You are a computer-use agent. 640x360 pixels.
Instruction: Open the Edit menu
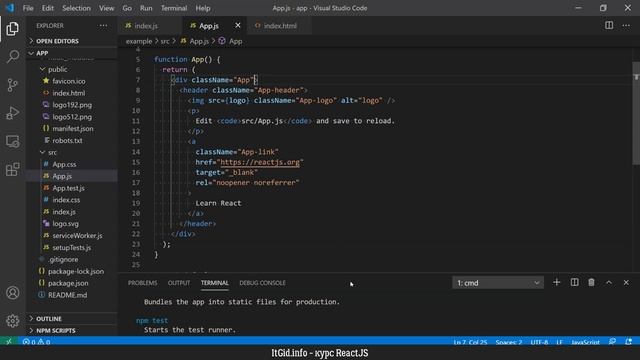point(48,8)
